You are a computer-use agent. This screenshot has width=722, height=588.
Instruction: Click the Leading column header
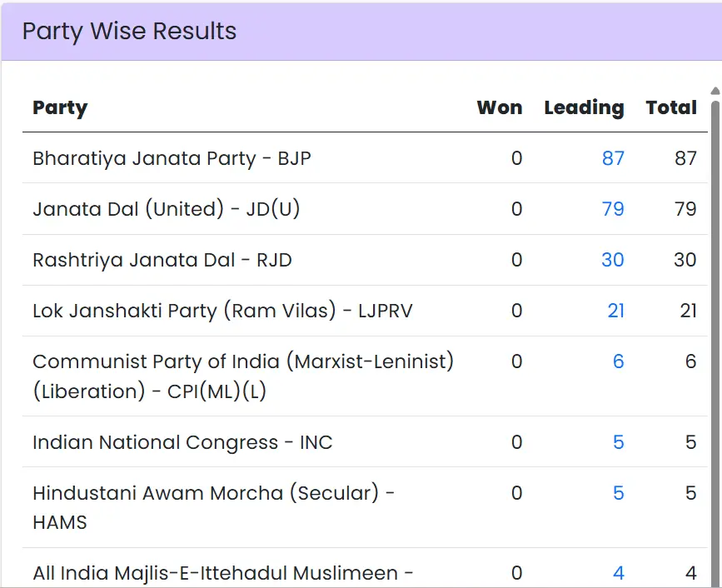coord(584,107)
